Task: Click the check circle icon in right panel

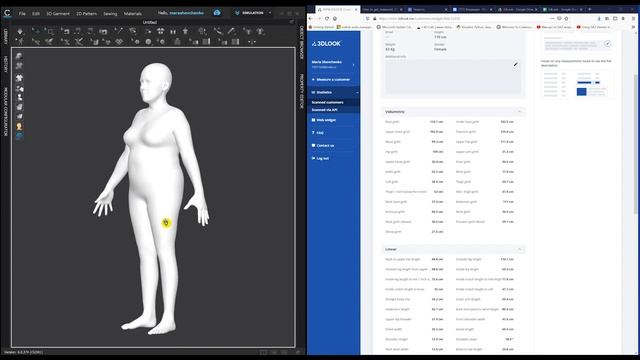Action: coord(607,43)
